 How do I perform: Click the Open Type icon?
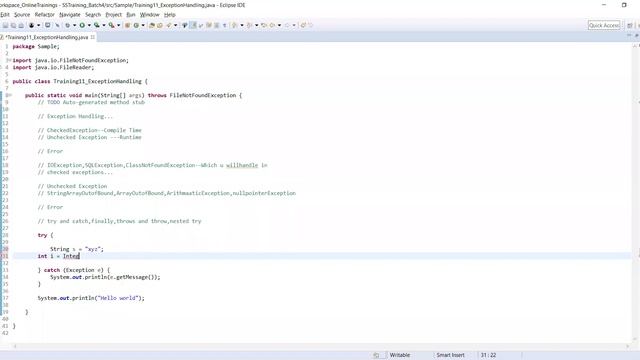[152, 25]
